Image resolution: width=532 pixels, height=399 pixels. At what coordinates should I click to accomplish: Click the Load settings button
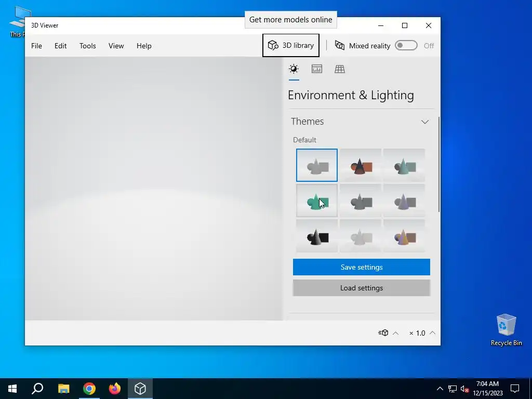click(x=362, y=288)
